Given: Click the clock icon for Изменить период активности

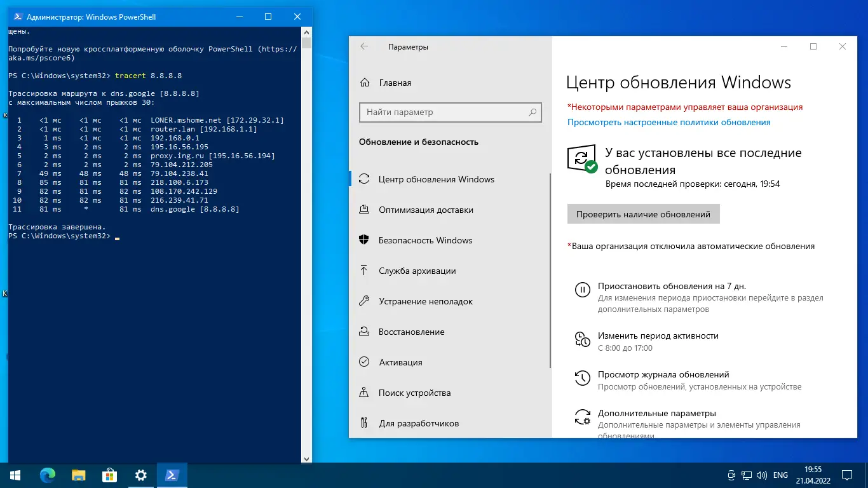Looking at the screenshot, I should coord(582,339).
